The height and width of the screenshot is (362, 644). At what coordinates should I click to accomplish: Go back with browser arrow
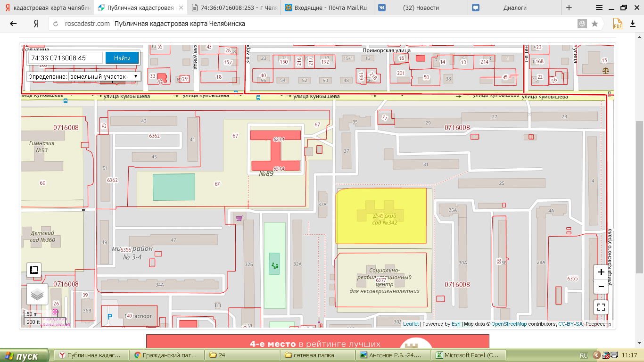coord(13,24)
